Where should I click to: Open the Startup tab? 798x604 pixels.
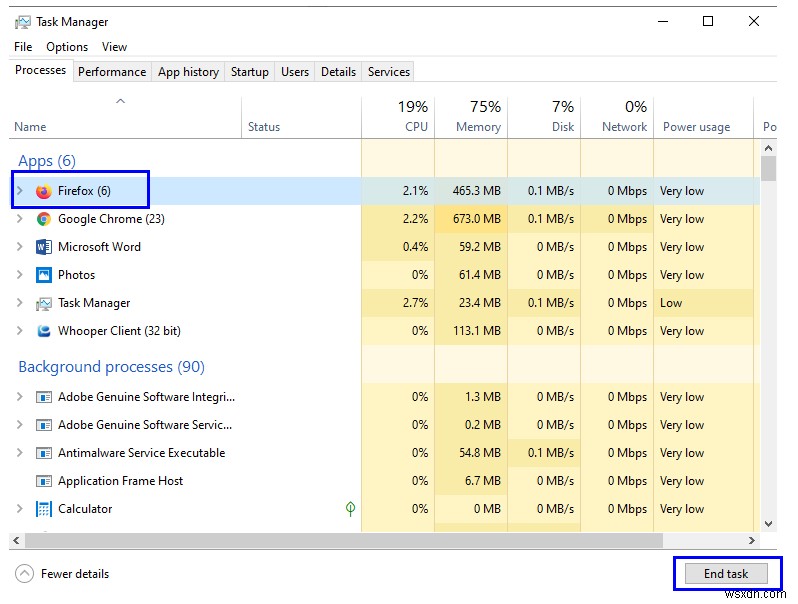pyautogui.click(x=249, y=72)
